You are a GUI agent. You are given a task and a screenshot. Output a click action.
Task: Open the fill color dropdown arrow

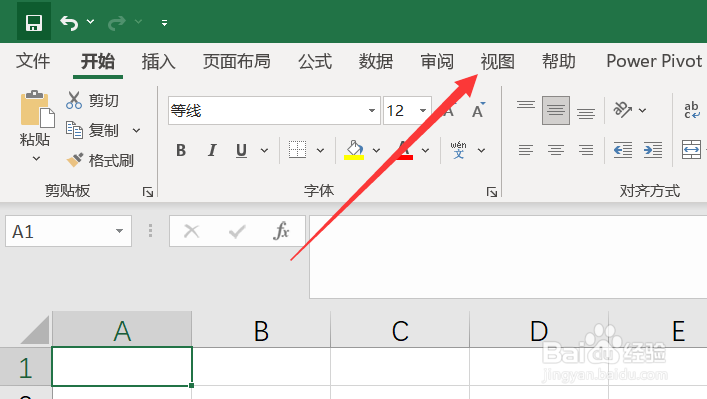(x=376, y=151)
